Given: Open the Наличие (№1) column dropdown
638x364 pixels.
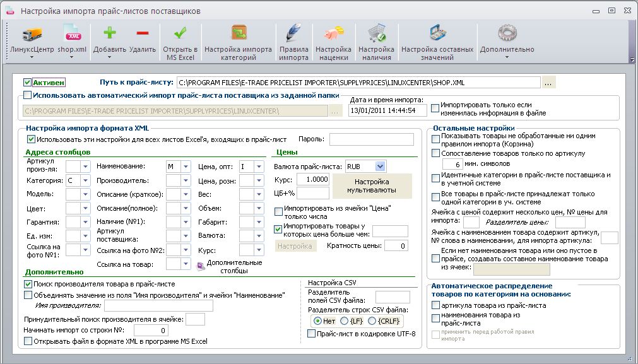Looking at the screenshot, I should point(186,222).
